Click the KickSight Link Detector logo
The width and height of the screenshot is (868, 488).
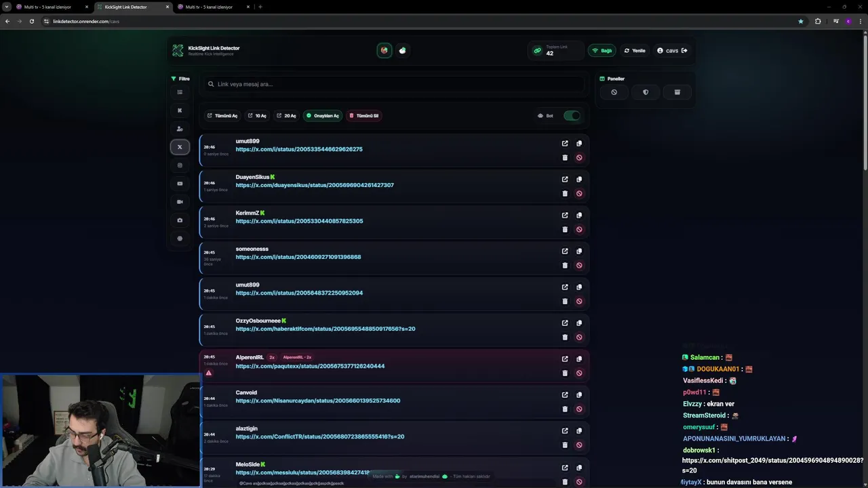pyautogui.click(x=178, y=51)
